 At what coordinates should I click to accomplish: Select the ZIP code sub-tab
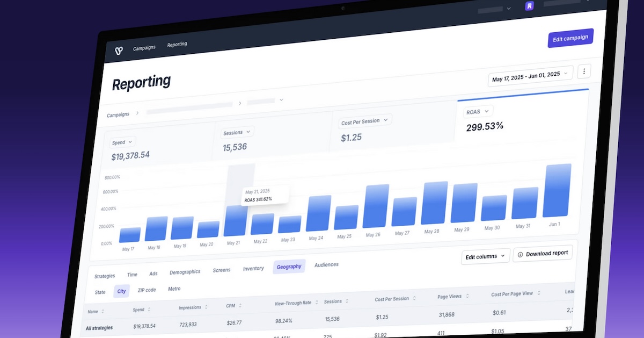coord(147,290)
